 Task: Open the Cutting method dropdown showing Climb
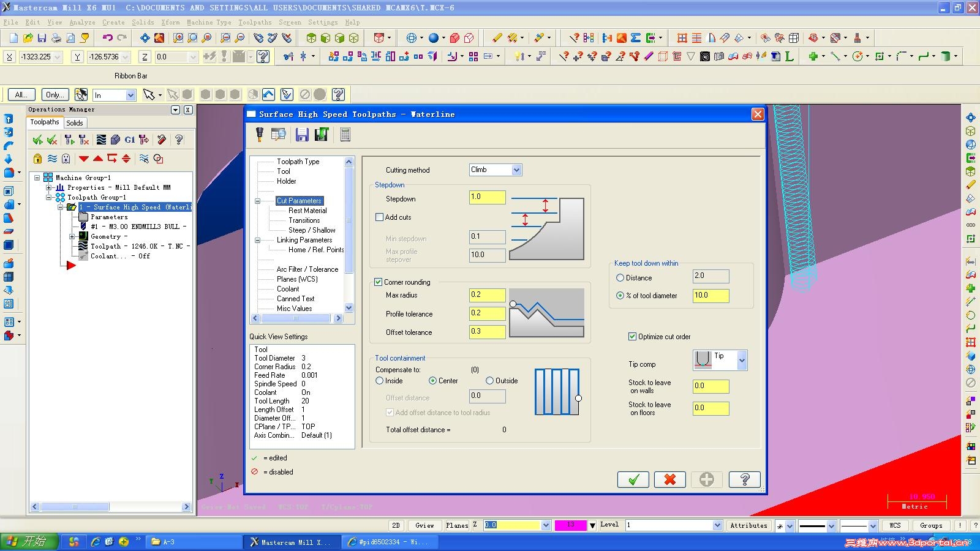pyautogui.click(x=517, y=170)
